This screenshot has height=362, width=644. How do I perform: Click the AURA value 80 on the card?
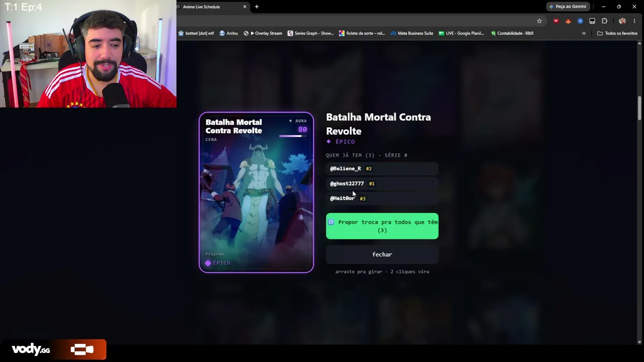point(302,129)
